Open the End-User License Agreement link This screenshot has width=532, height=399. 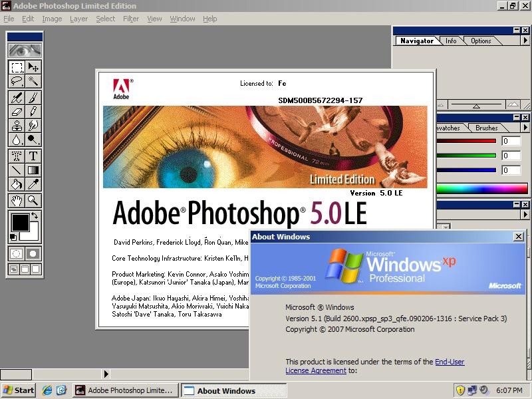pos(375,366)
